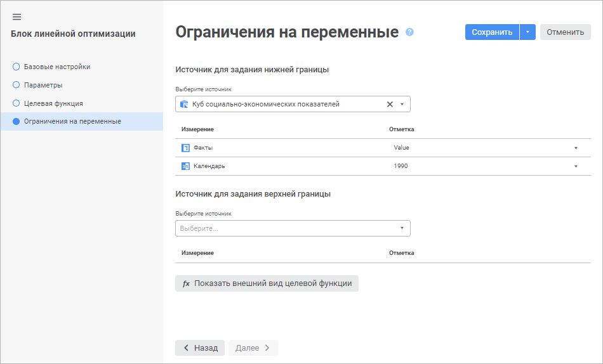Clear the selected lower bound source
The width and height of the screenshot is (603, 364).
[x=390, y=104]
